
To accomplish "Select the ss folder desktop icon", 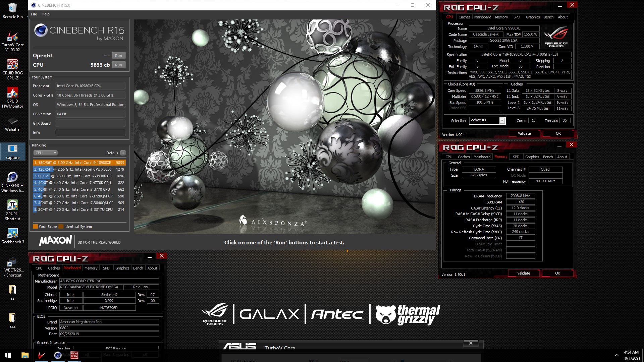I will tap(12, 292).
